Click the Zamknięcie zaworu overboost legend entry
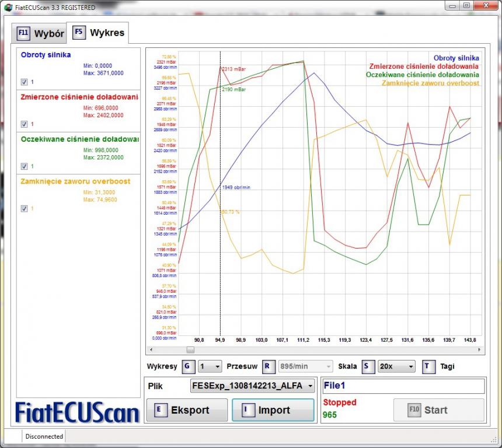This screenshot has width=502, height=448. tap(430, 83)
